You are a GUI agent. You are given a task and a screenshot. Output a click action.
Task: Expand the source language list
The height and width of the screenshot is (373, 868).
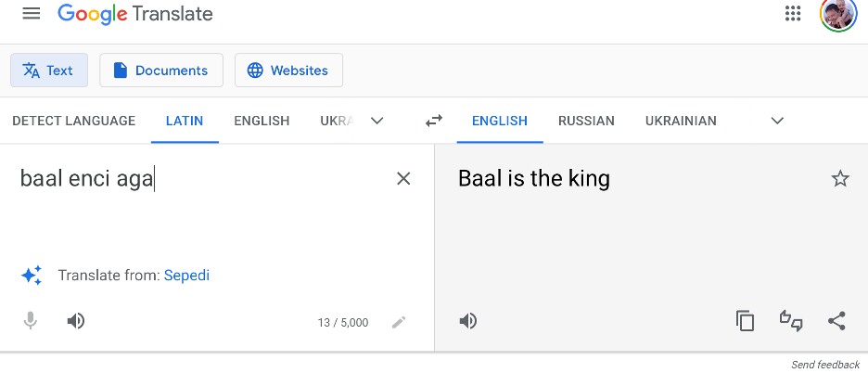click(x=377, y=121)
